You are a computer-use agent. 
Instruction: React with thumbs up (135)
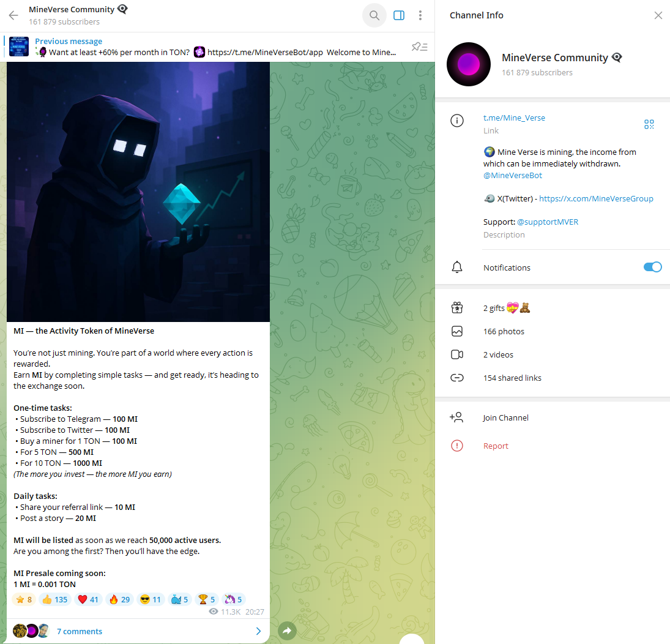click(54, 599)
